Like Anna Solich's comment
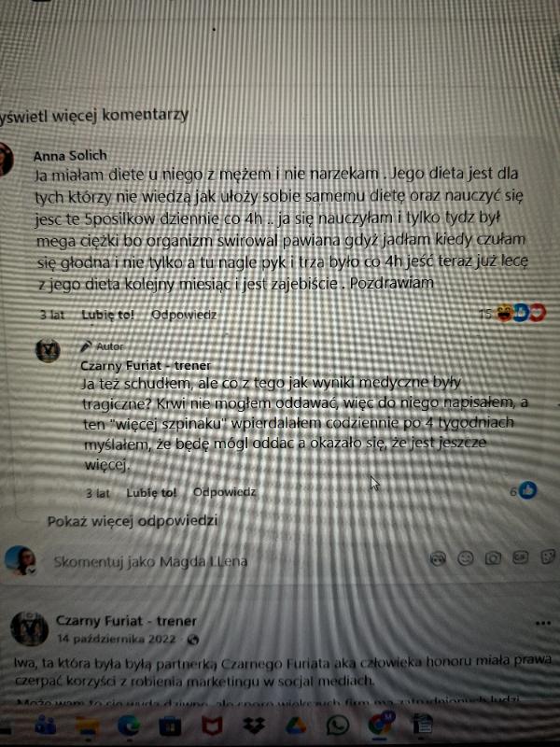 click(x=108, y=315)
